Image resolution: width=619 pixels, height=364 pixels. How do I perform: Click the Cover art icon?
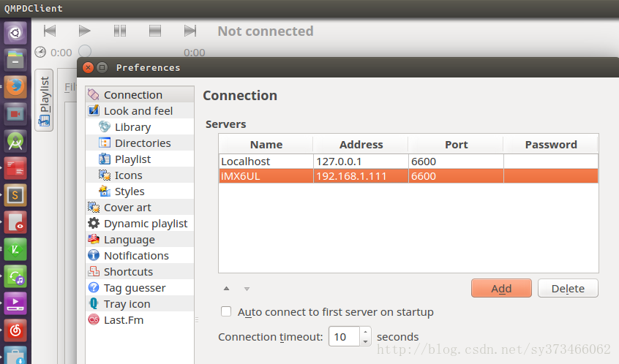coord(94,207)
